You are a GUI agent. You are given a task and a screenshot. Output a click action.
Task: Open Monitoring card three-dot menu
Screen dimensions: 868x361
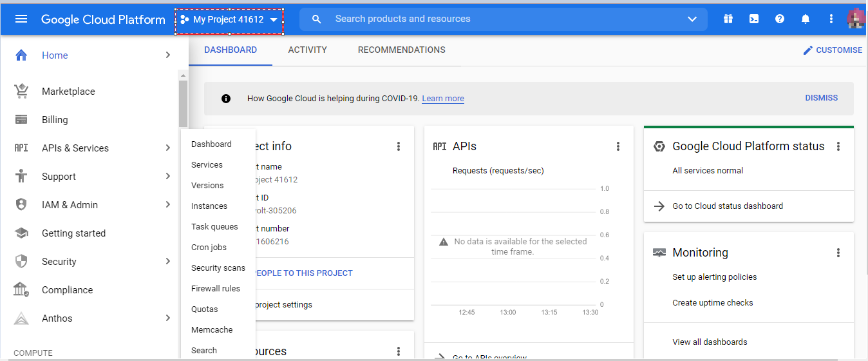click(x=838, y=253)
